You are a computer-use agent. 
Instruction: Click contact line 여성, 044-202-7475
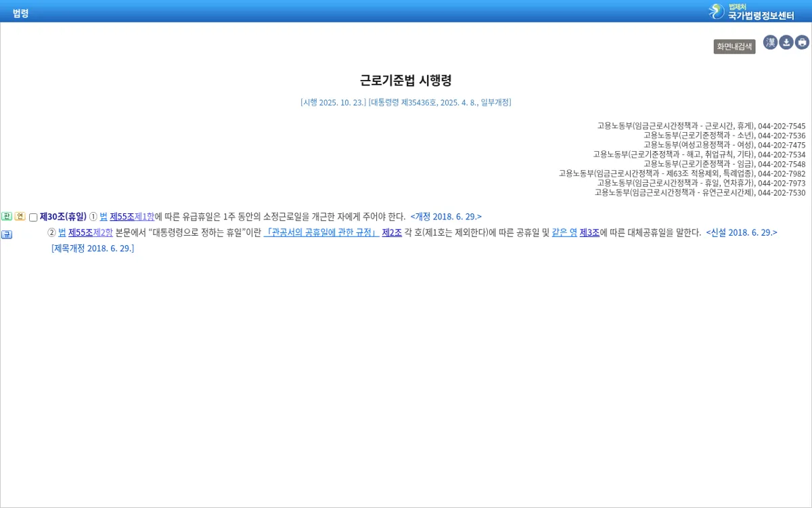click(x=724, y=145)
